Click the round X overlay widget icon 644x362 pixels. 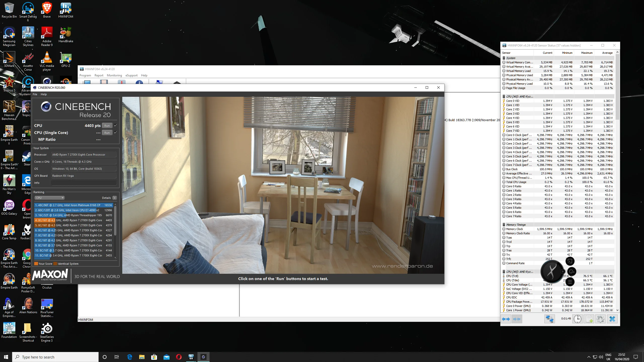pos(552,271)
